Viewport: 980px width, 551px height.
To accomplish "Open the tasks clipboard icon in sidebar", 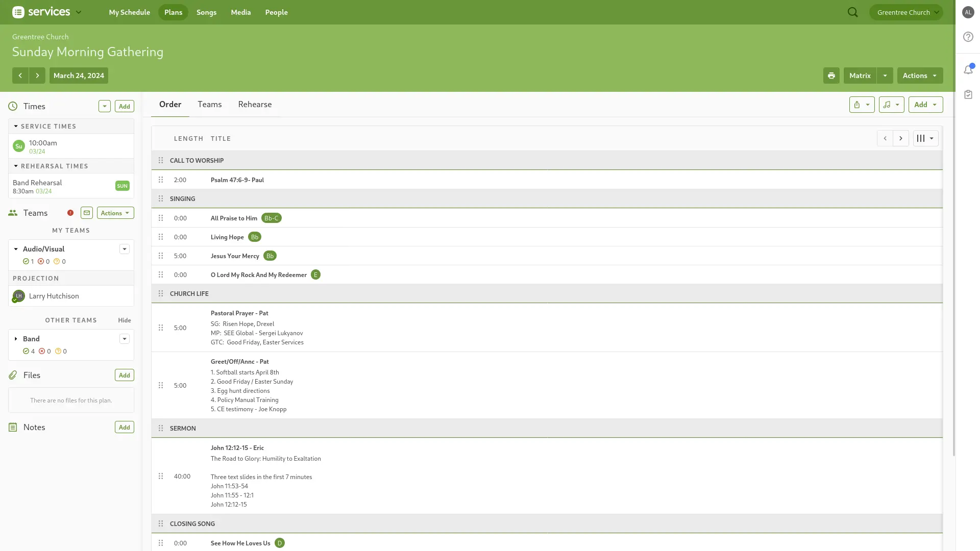I will click(968, 94).
